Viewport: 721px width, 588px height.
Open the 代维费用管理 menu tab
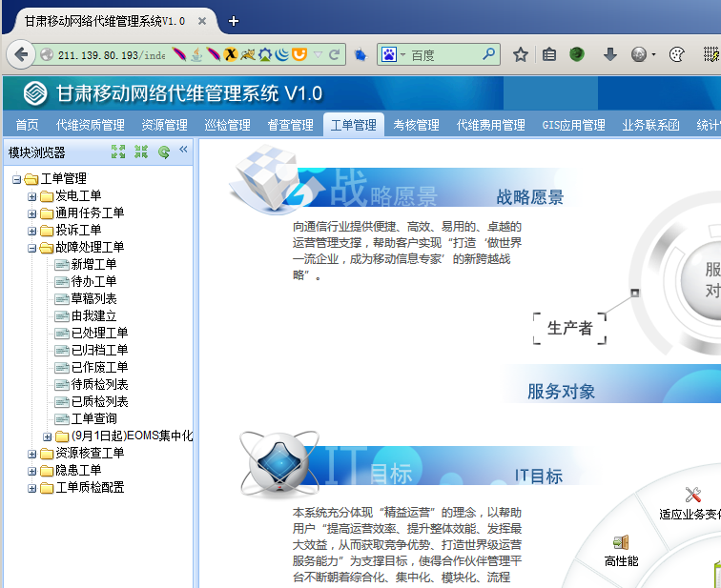490,125
